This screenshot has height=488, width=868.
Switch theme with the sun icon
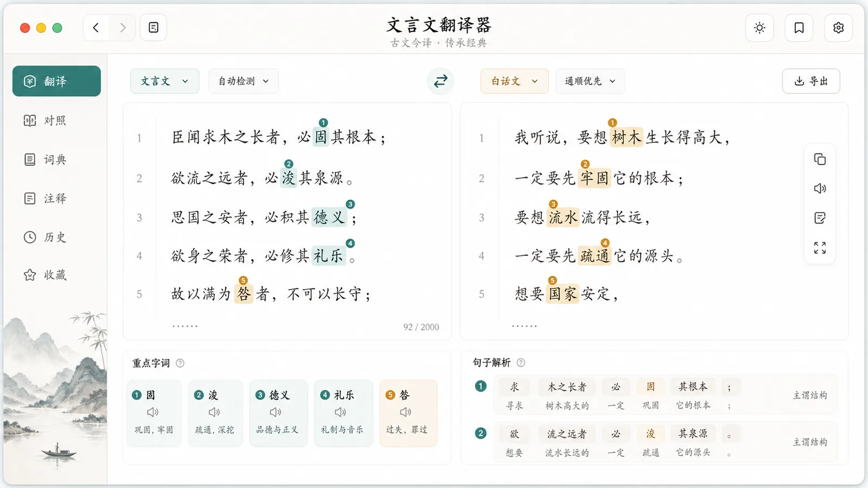click(x=759, y=28)
